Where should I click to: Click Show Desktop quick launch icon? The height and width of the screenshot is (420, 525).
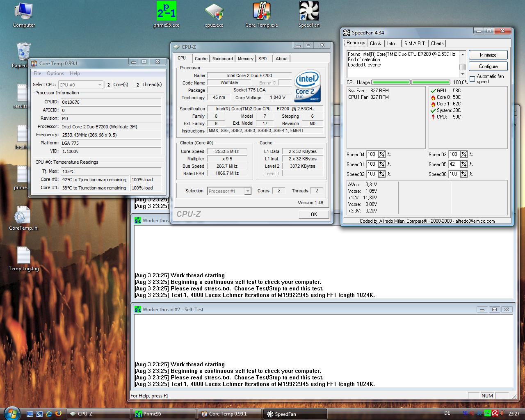pos(30,414)
